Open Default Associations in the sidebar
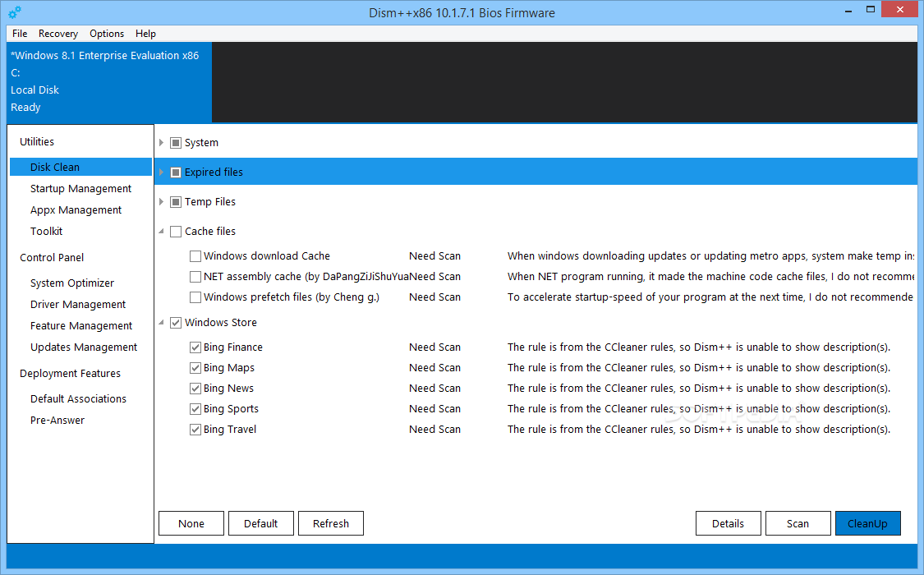Image resolution: width=924 pixels, height=575 pixels. tap(78, 399)
